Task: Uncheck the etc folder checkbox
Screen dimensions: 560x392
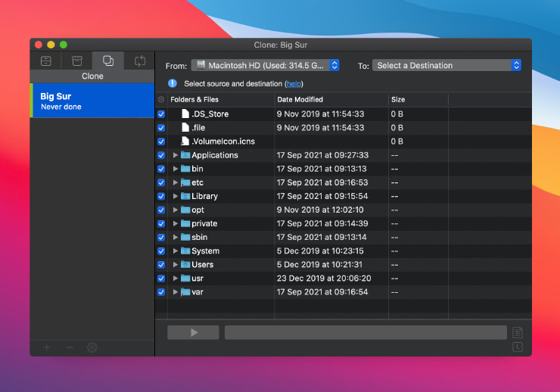Action: click(x=161, y=183)
